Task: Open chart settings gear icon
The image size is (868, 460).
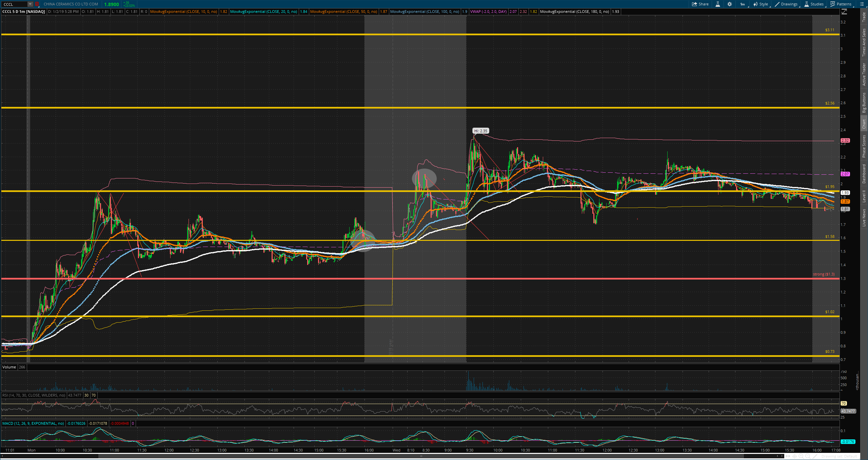Action: 730,4
